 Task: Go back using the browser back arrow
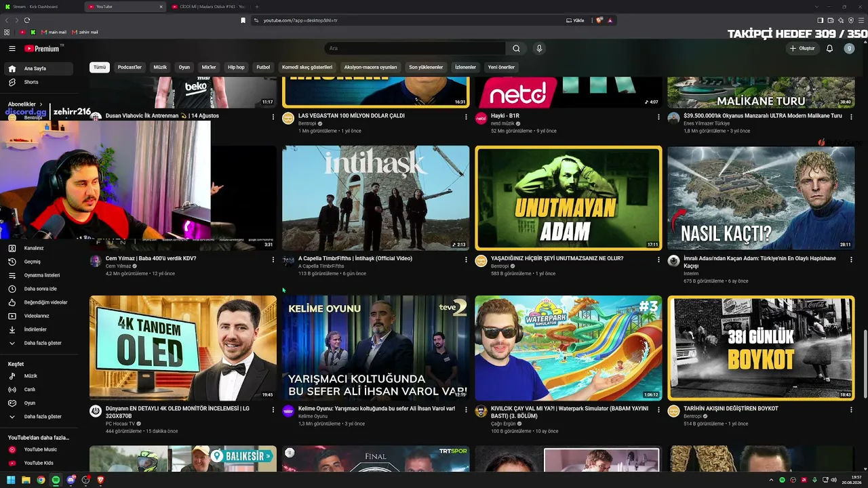click(7, 20)
